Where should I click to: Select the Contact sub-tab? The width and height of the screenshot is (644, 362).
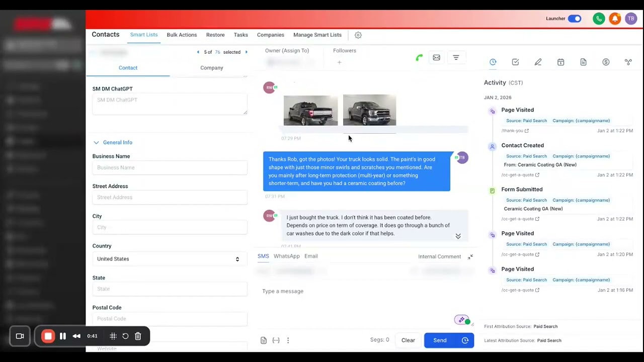pyautogui.click(x=128, y=68)
